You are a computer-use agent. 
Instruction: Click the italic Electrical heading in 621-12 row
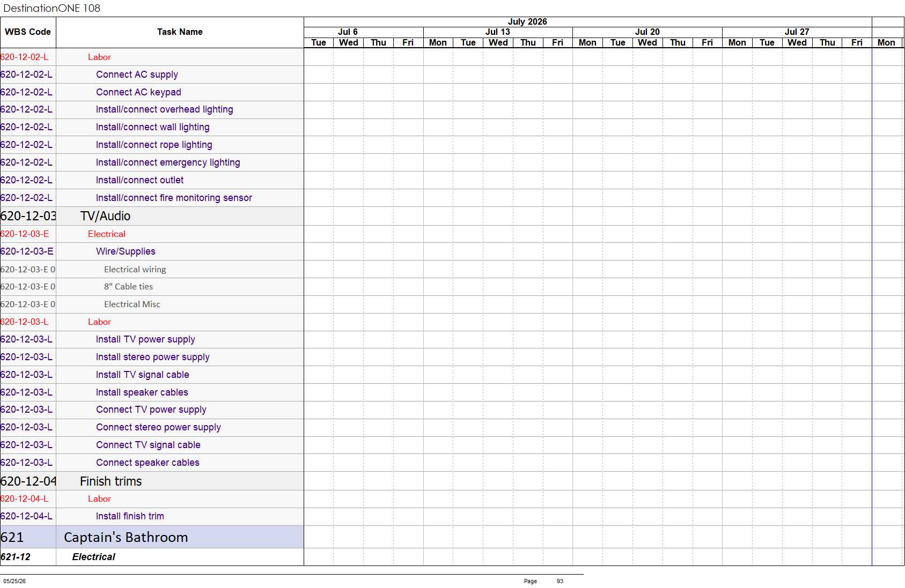coord(94,557)
